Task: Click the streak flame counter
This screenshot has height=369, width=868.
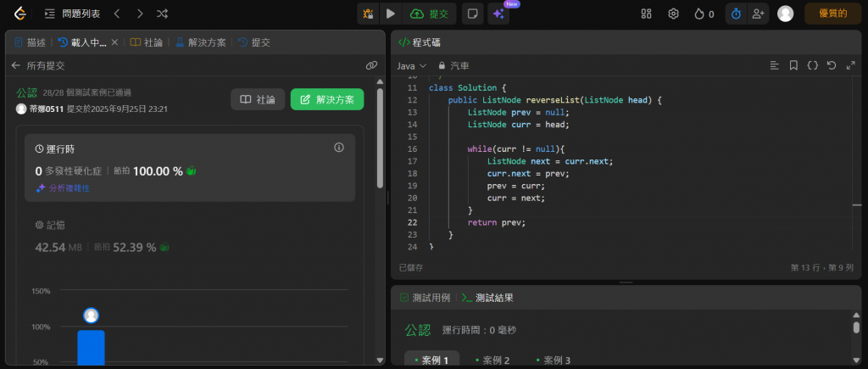Action: 704,14
